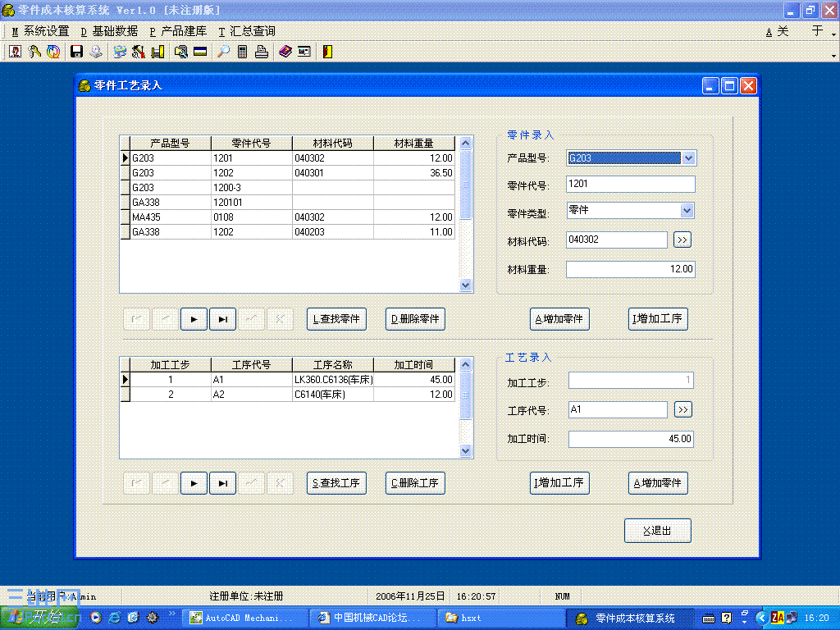
Task: Click the folder search toolbar icon
Action: (x=181, y=52)
